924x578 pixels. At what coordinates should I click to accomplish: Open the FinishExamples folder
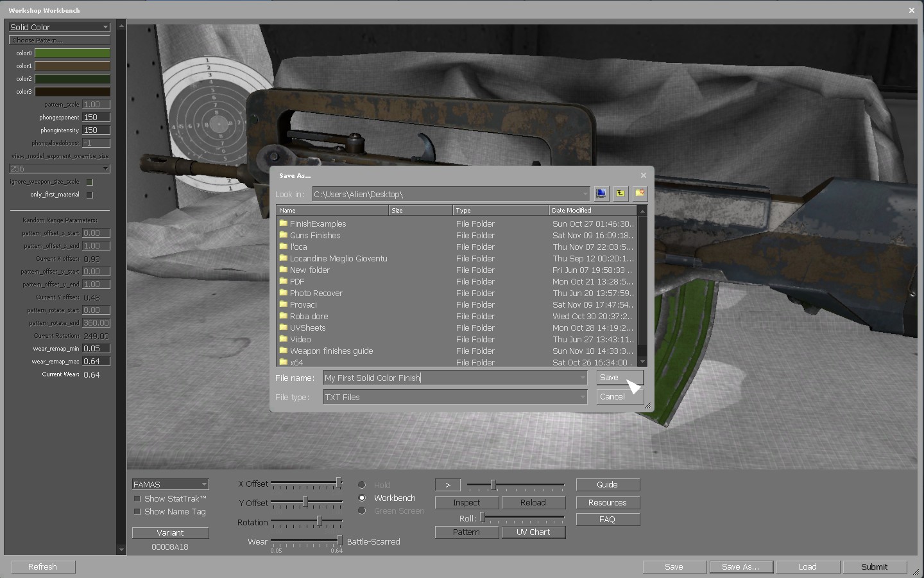click(x=318, y=223)
